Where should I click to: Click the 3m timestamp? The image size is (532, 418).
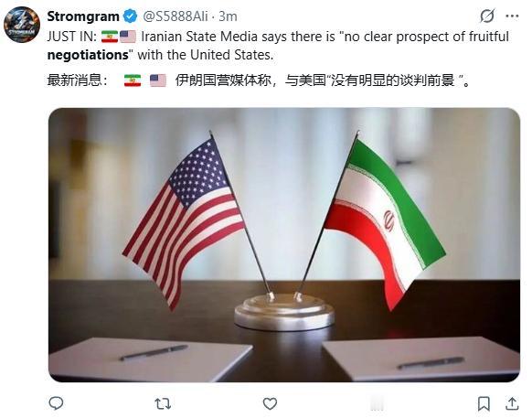click(228, 16)
